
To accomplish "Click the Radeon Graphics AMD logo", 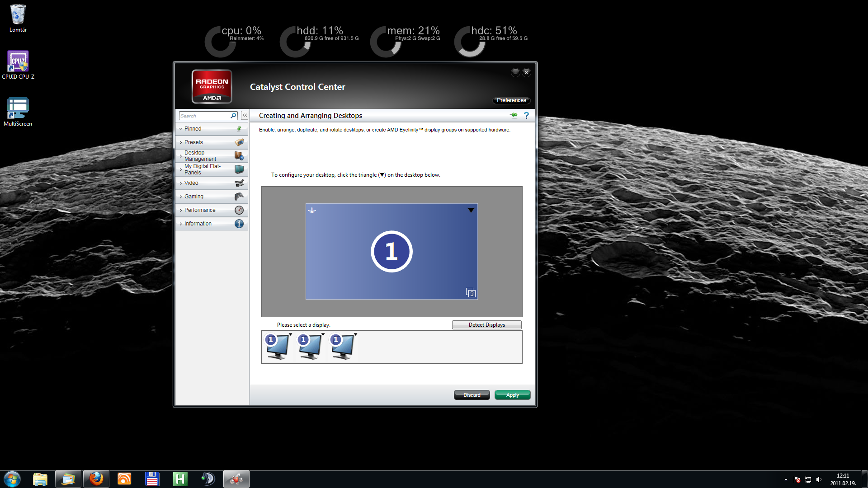I will (212, 86).
